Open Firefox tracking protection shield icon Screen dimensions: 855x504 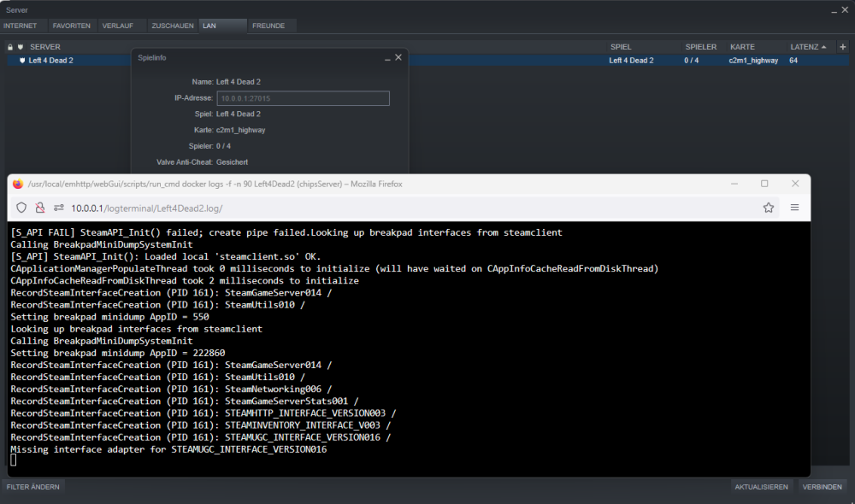tap(21, 208)
